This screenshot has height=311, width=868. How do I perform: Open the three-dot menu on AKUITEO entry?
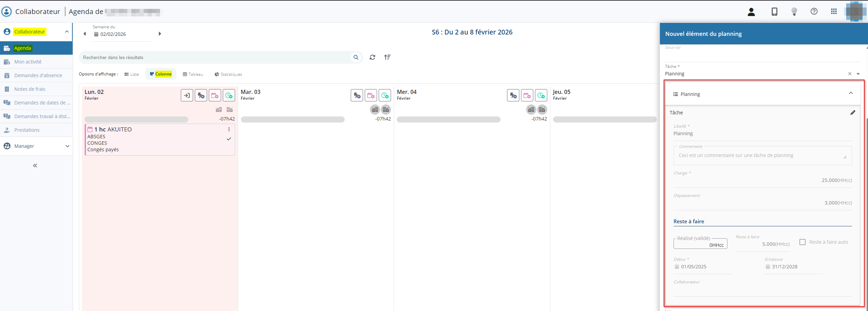point(229,129)
